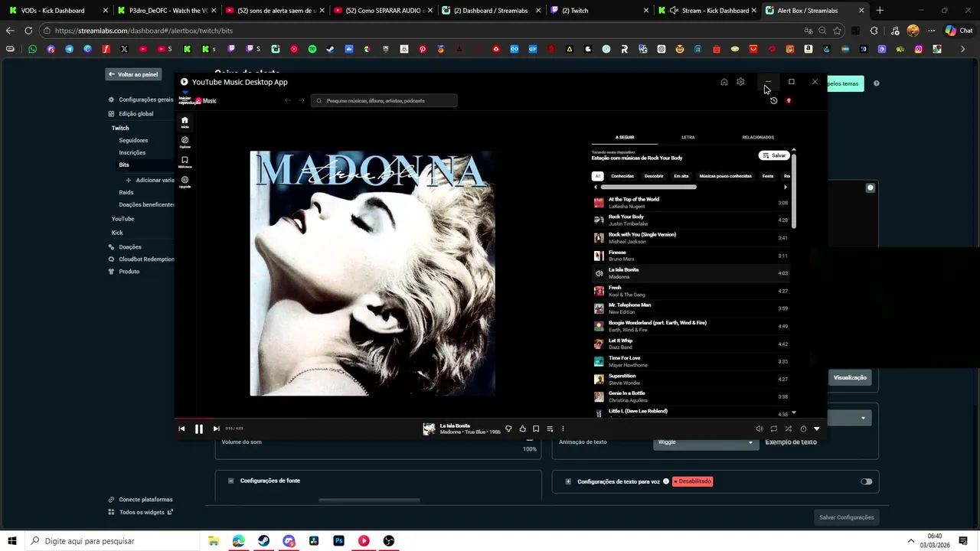Select Kick in Streamlabs sidebar
The height and width of the screenshot is (551, 980).
pos(117,233)
